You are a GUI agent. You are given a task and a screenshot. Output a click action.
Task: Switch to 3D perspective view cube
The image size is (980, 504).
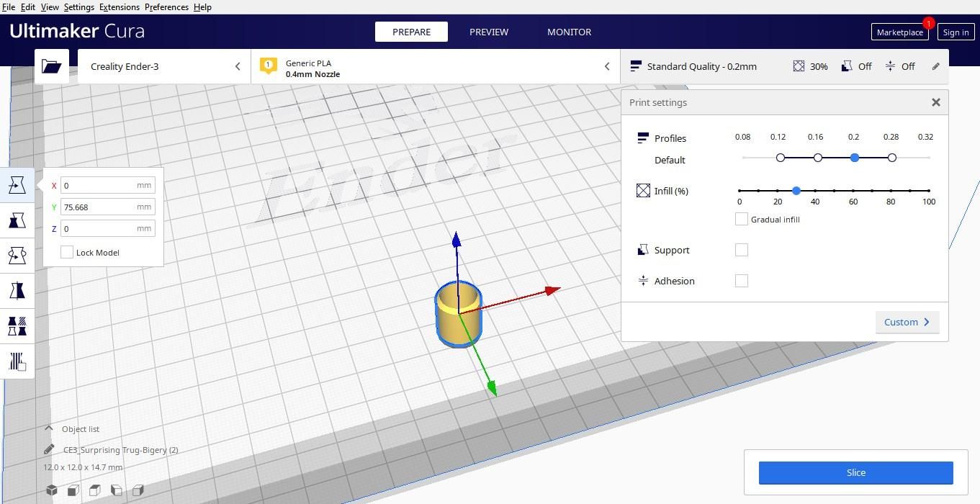point(52,490)
